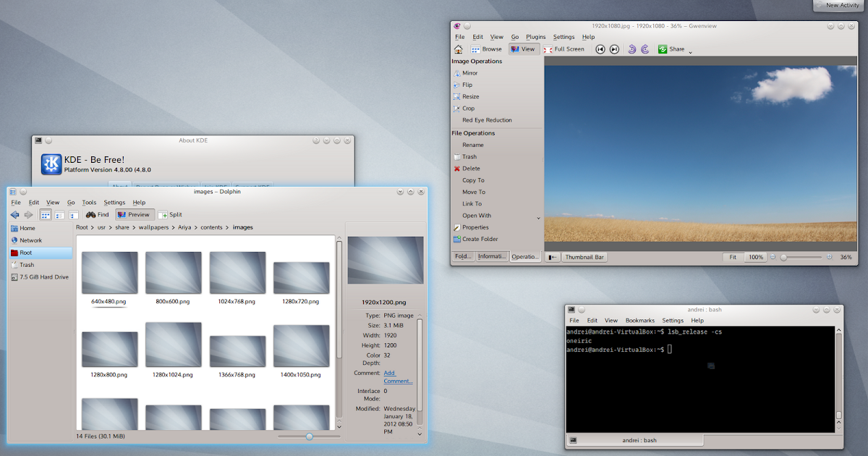Open the Bookmarks menu in terminal
This screenshot has width=868, height=456.
(x=641, y=320)
